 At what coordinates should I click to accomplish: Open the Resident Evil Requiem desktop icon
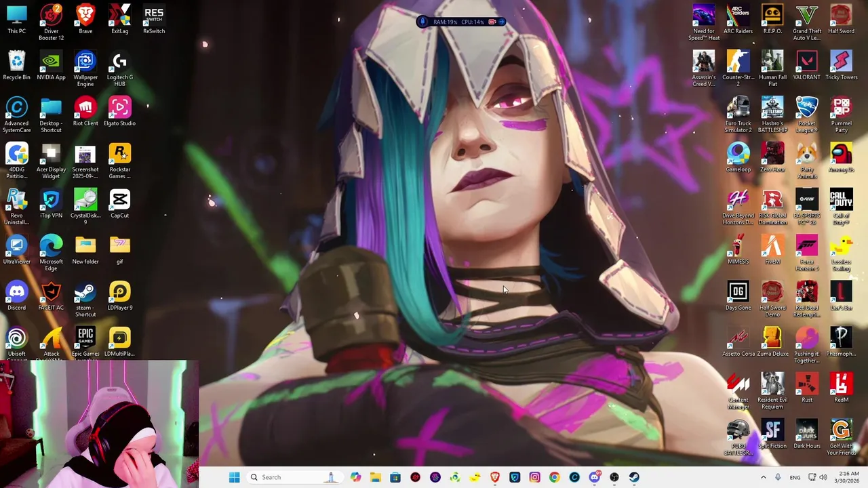pyautogui.click(x=772, y=391)
